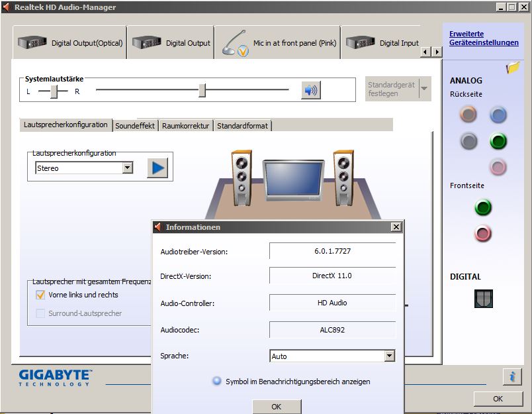Toggle Vorne links und rechts checkbox
This screenshot has height=414, width=532.
[40, 295]
